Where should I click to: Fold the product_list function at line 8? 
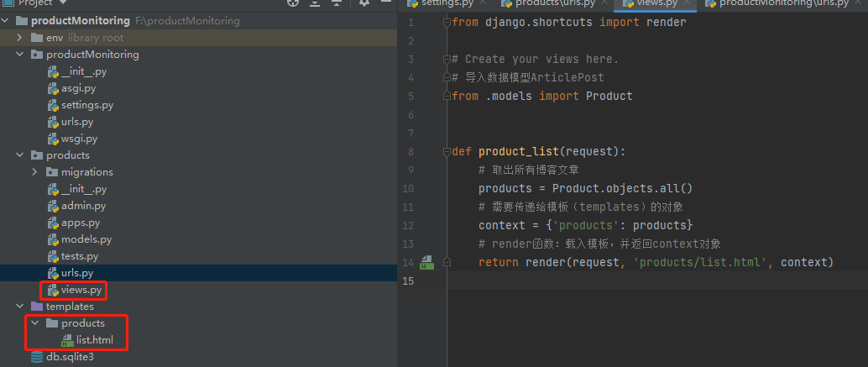(x=447, y=152)
